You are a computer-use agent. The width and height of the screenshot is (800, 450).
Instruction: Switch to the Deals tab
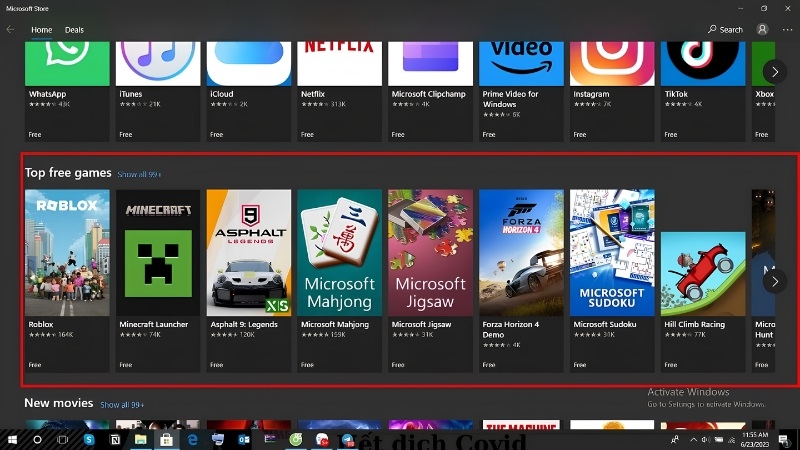pos(74,30)
